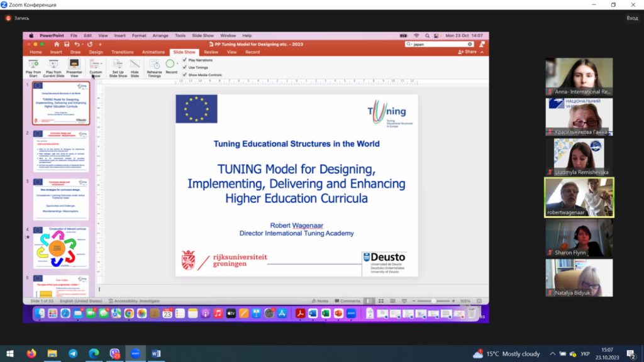
Task: Expand the Custom Show dropdown
Action: pos(101,63)
